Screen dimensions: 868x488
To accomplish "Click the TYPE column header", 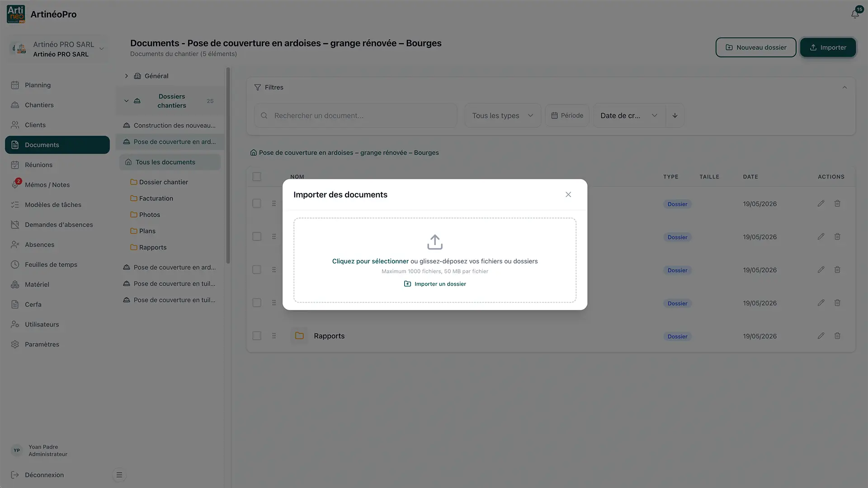I will pyautogui.click(x=671, y=177).
